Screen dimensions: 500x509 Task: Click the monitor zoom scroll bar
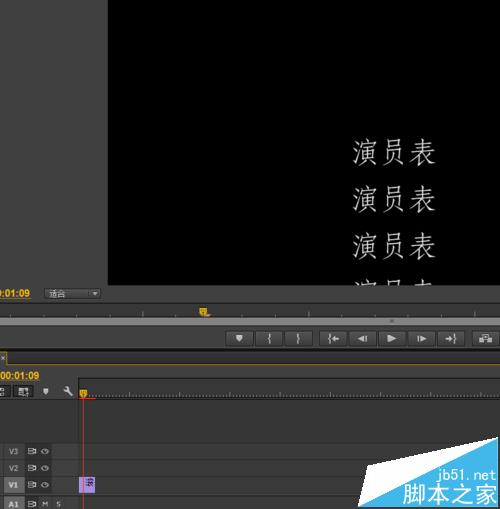tap(250, 321)
